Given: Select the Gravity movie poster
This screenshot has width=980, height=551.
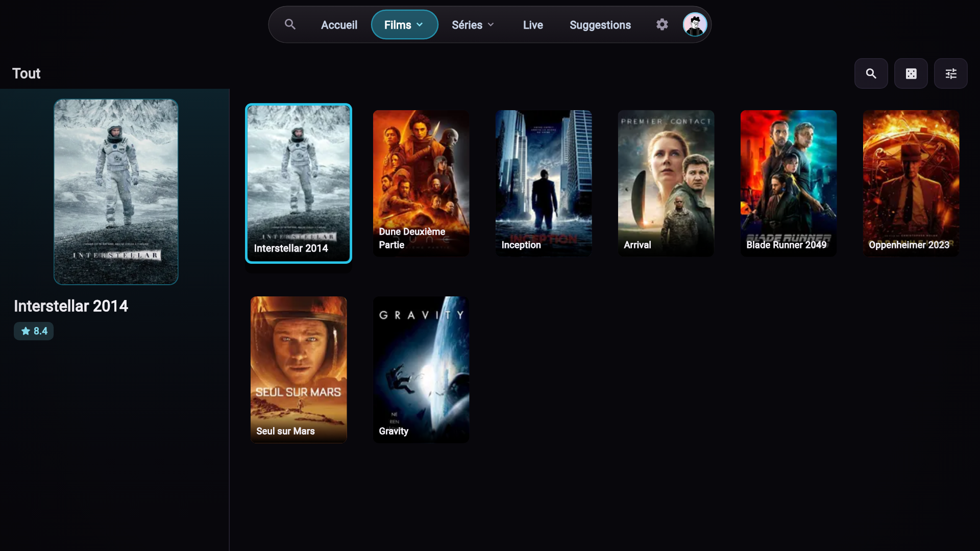Looking at the screenshot, I should point(421,369).
